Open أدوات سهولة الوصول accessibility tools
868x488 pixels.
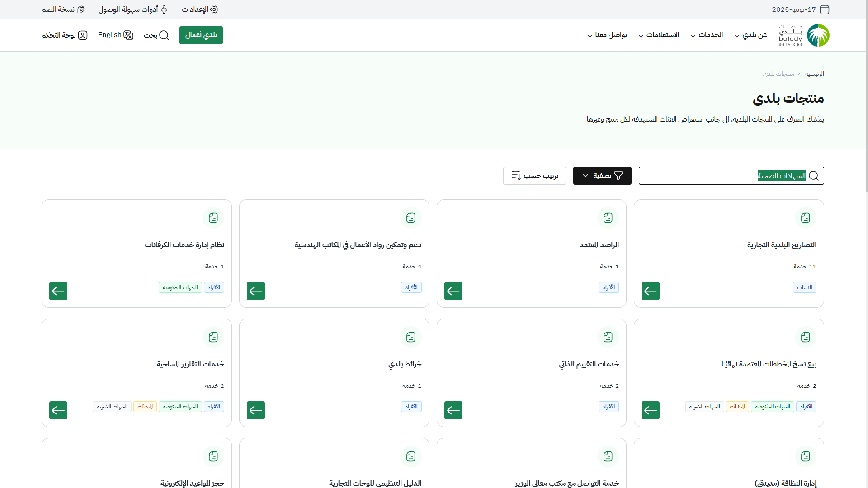133,9
